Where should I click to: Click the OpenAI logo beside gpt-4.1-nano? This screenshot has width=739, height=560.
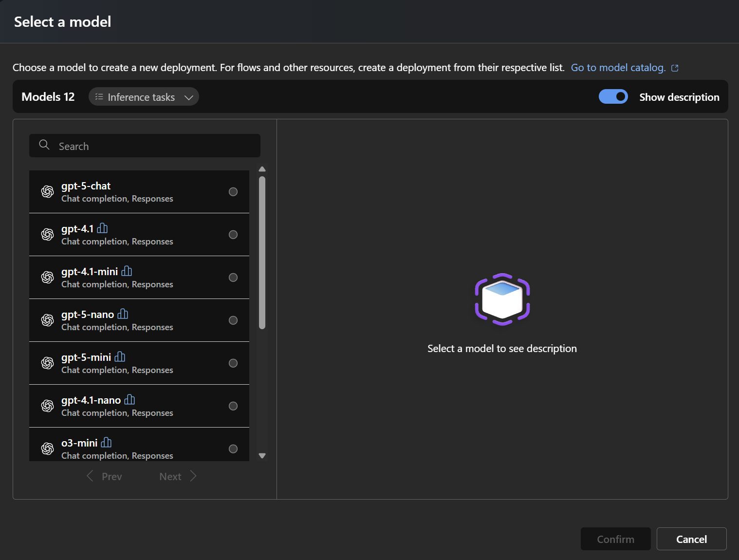(x=47, y=406)
